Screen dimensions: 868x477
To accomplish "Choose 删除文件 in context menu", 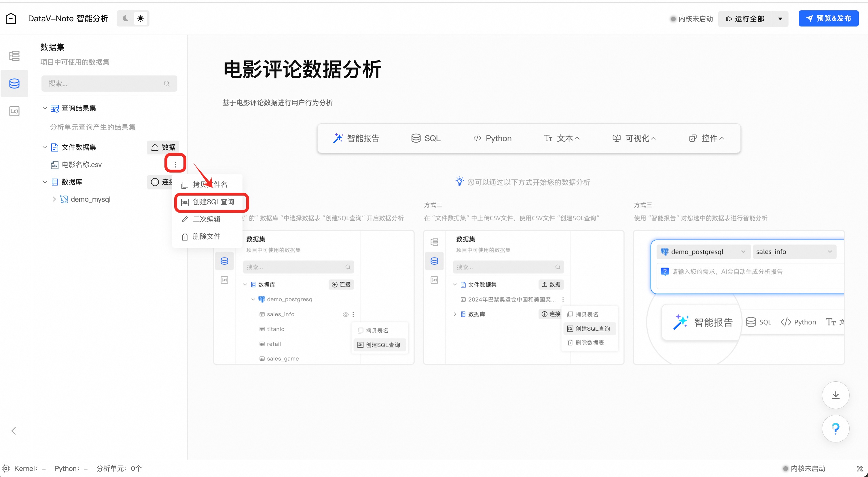I will [x=206, y=237].
